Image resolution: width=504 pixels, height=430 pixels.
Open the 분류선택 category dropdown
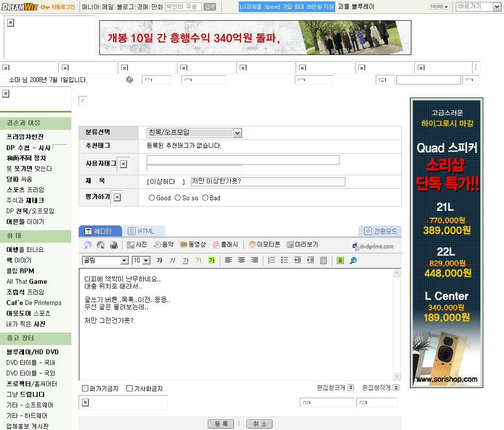[x=237, y=133]
